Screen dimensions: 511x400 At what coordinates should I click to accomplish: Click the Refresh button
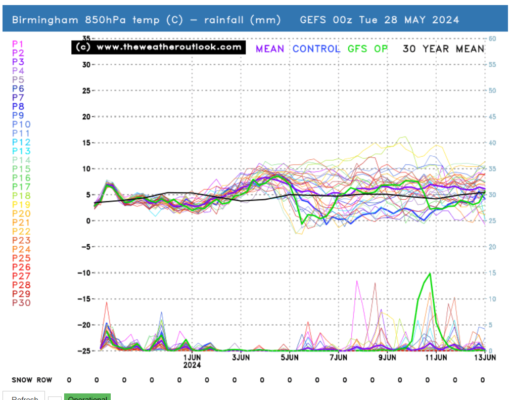click(x=25, y=397)
